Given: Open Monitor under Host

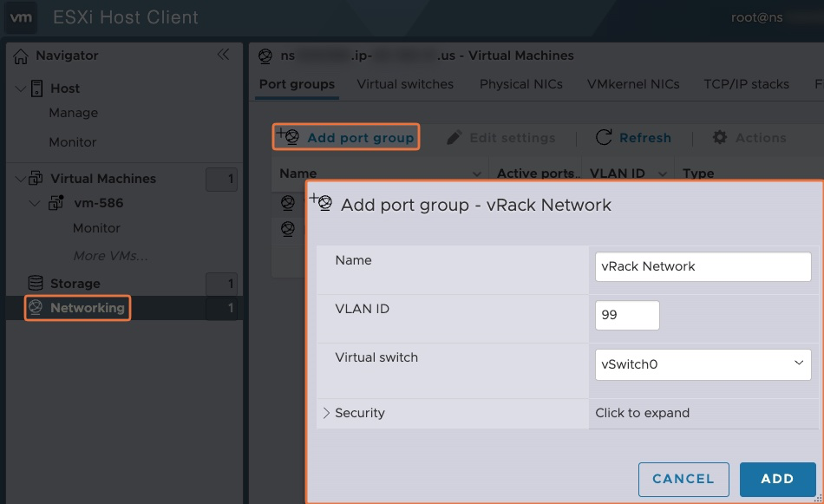Looking at the screenshot, I should 73,142.
